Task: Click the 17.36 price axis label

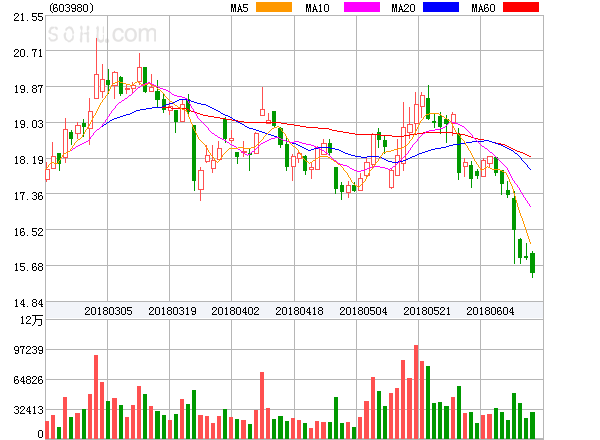Action: tap(28, 196)
